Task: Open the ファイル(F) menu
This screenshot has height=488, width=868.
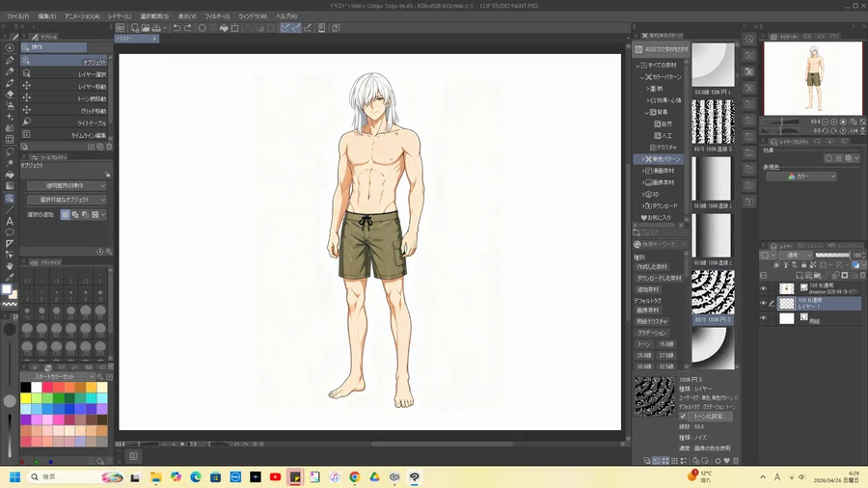Action: click(17, 16)
